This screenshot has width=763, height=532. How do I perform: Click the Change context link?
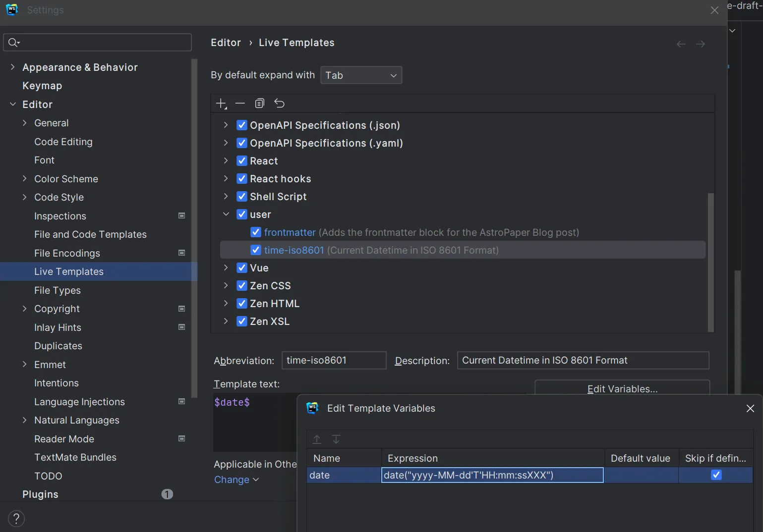pyautogui.click(x=236, y=479)
